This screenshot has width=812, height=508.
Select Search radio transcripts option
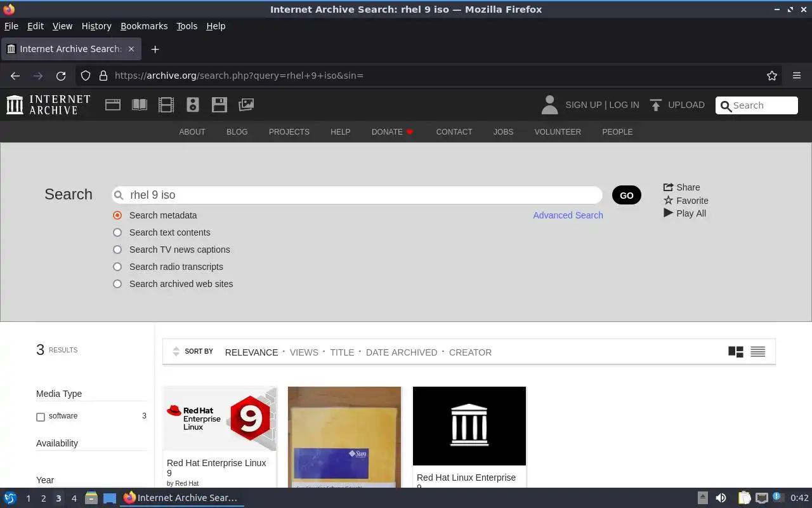pyautogui.click(x=117, y=267)
